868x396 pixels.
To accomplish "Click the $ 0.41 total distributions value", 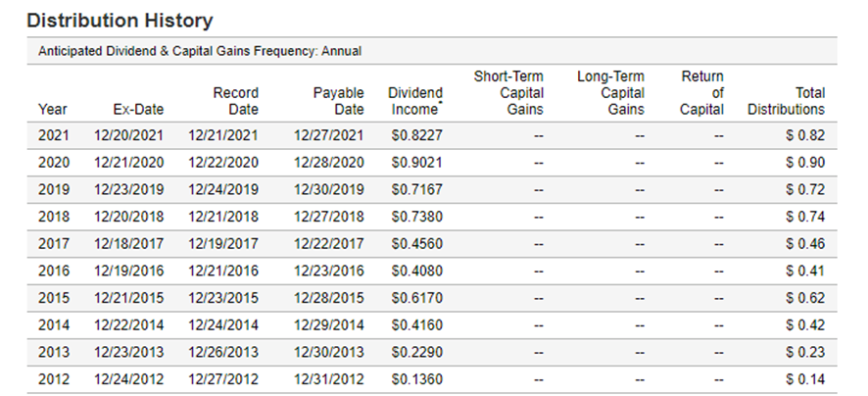I will coord(805,269).
